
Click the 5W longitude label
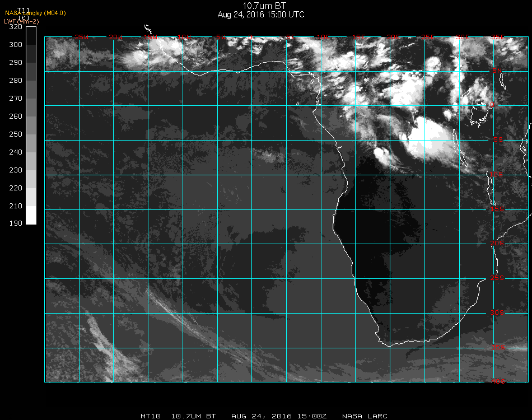point(221,37)
